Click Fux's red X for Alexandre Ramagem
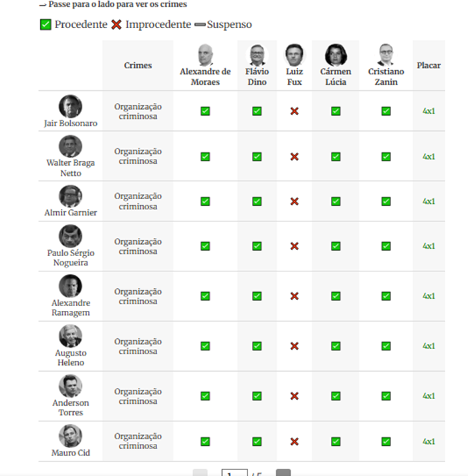This screenshot has height=476, width=468. tap(294, 296)
